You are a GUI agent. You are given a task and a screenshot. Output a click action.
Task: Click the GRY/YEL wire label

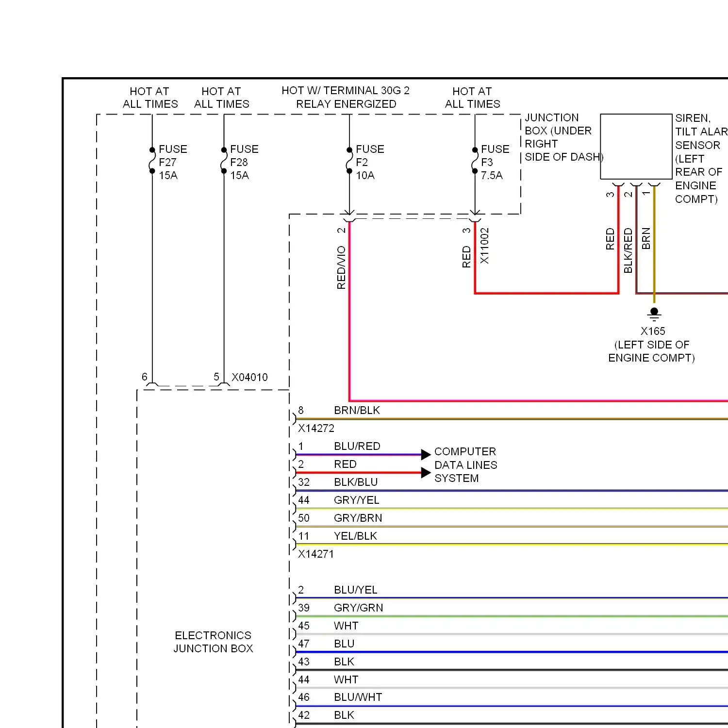tap(357, 500)
